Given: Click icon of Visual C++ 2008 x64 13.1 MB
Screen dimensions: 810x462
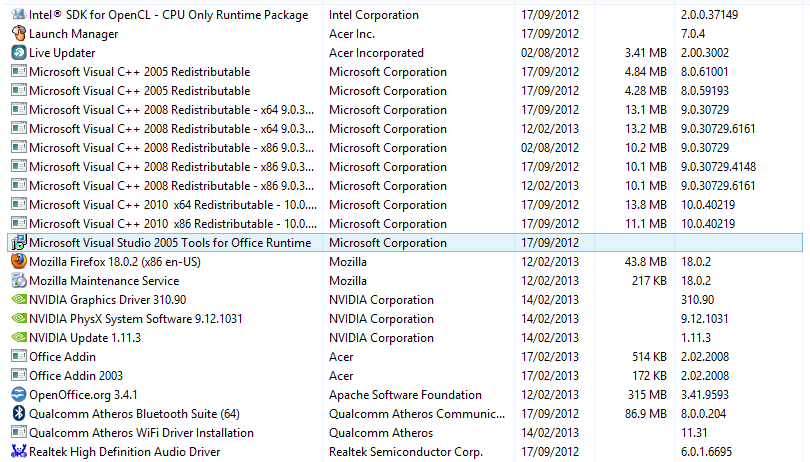Looking at the screenshot, I should pos(19,110).
